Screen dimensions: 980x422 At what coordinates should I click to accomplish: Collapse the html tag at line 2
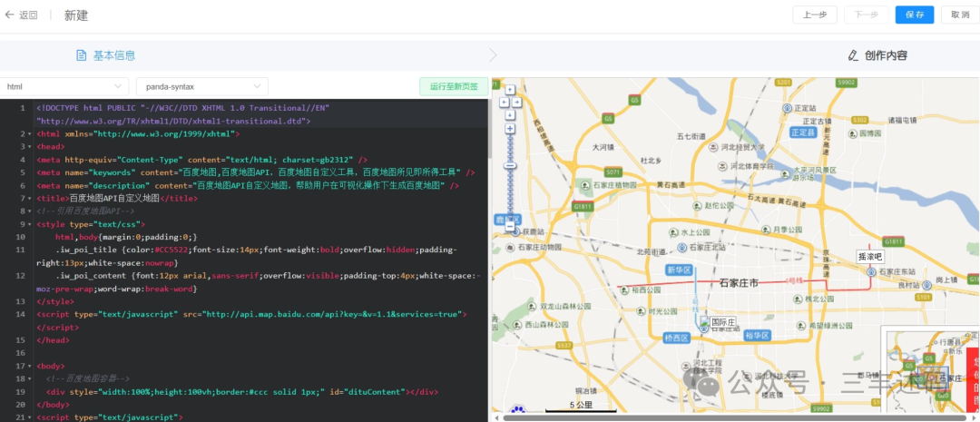click(29, 133)
